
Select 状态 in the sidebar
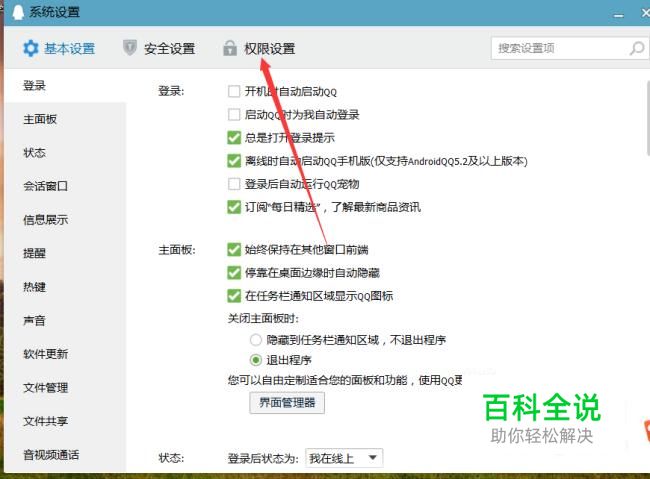point(34,153)
